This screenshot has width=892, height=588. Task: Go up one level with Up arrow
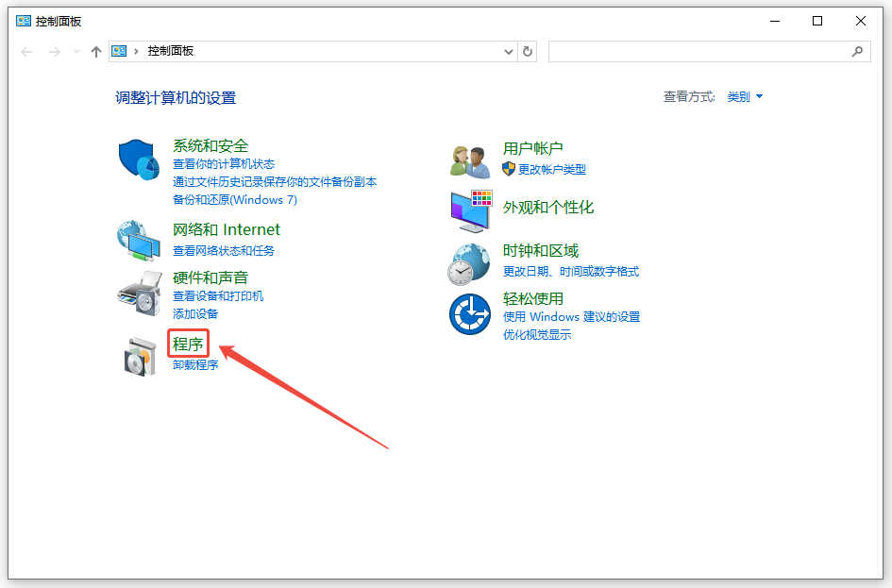(96, 52)
